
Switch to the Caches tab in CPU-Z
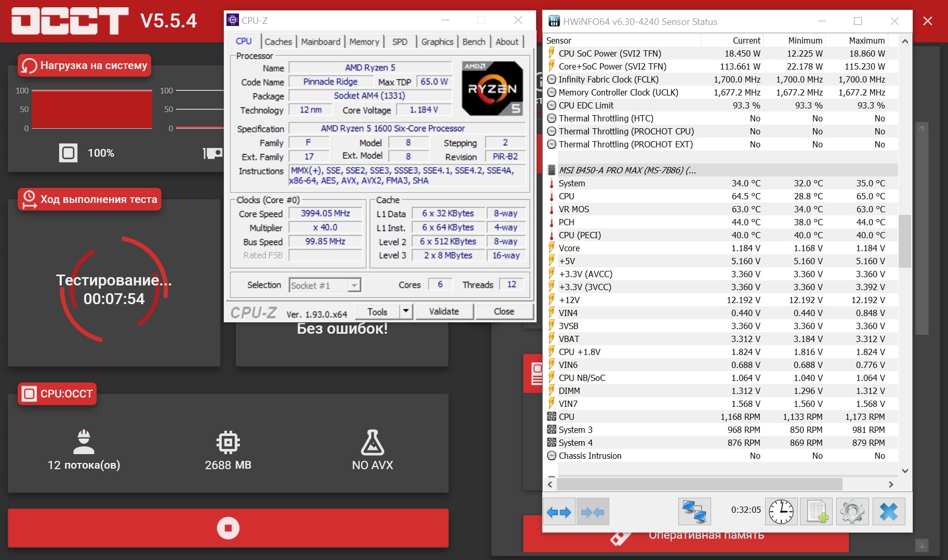click(x=278, y=42)
